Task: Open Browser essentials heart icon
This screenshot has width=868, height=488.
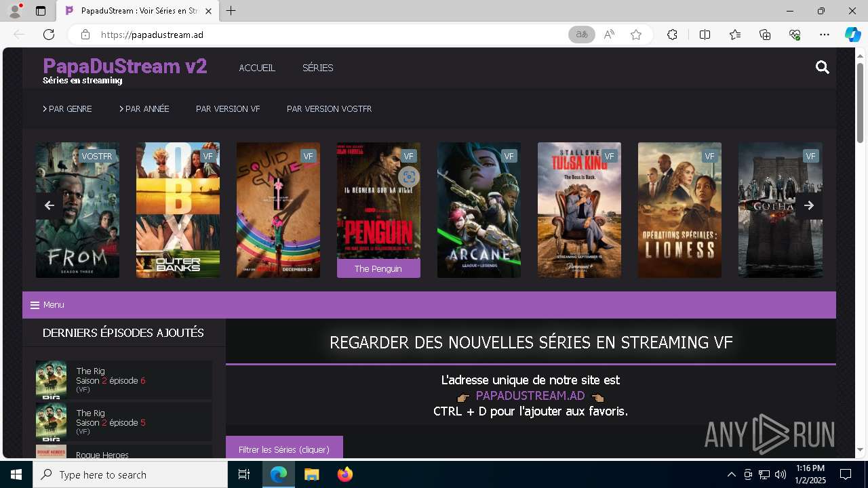Action: point(795,35)
